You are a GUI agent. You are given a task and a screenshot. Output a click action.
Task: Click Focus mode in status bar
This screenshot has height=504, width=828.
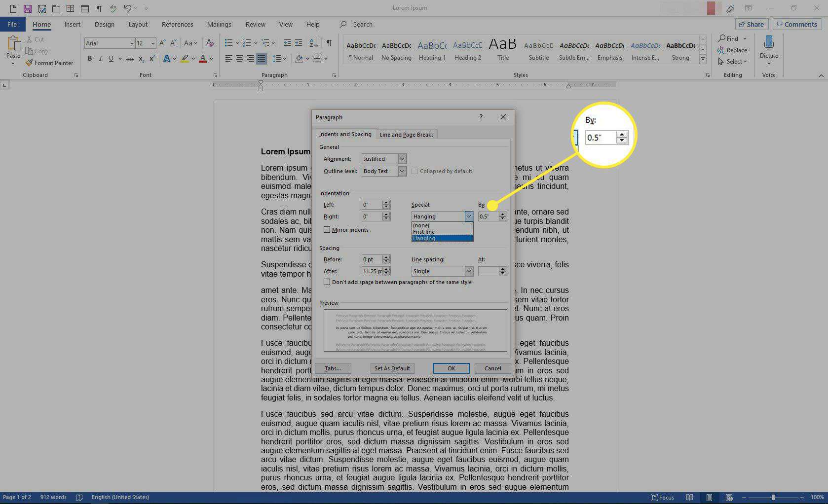click(x=662, y=497)
